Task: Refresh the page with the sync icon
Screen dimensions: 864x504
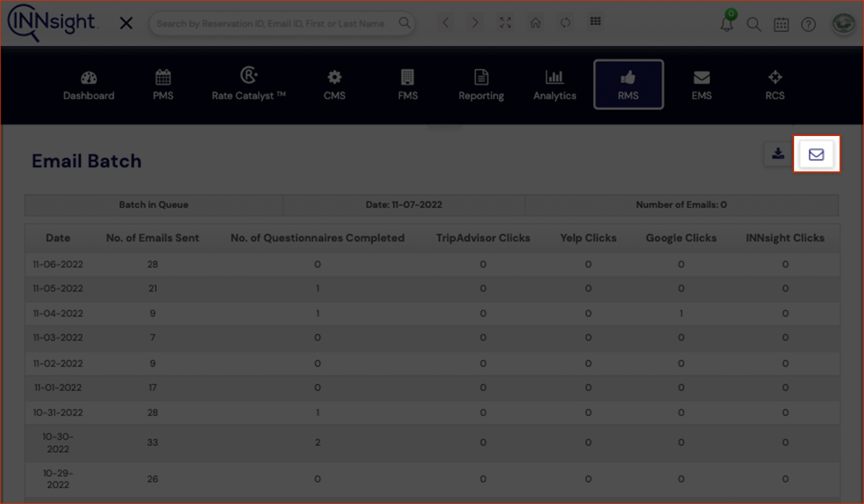Action: click(565, 23)
